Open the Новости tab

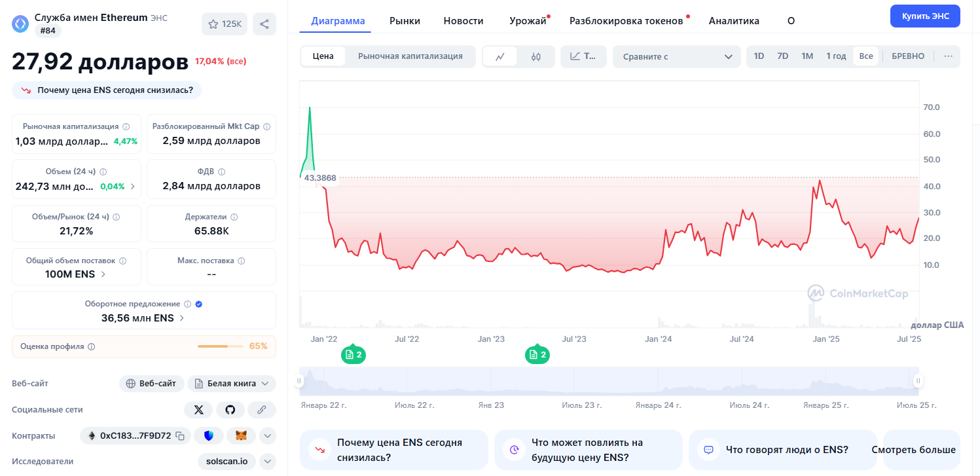463,21
